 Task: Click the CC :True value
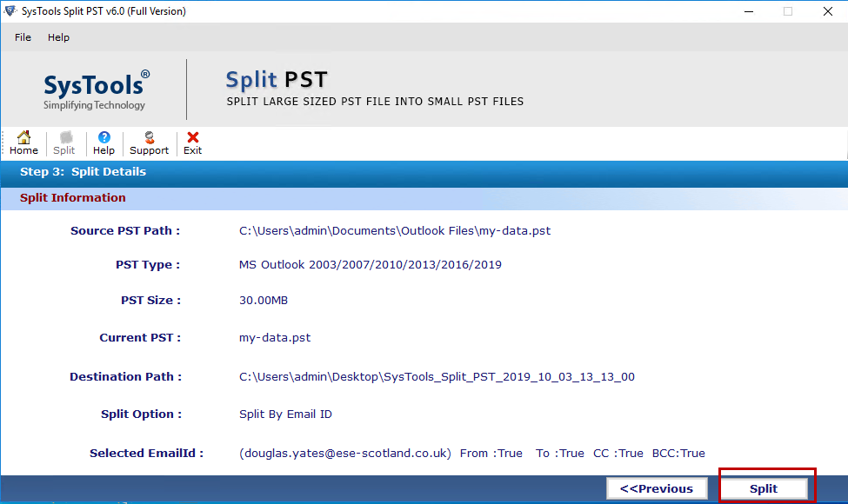618,454
